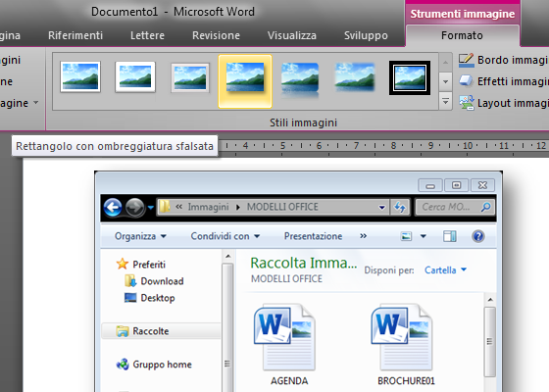Viewport: 549px width, 392px height.
Task: Select MODELLI OFFICE in the address path
Action: pos(282,207)
